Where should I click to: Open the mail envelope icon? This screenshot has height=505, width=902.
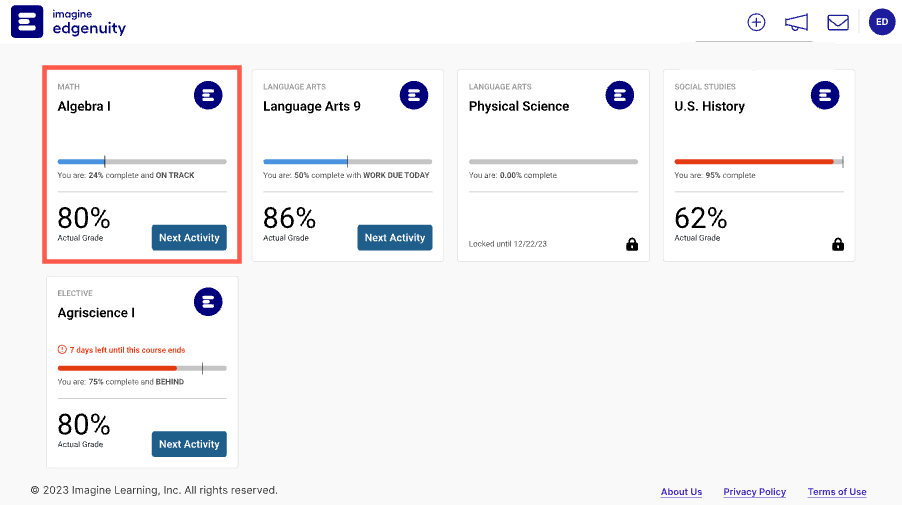point(837,22)
